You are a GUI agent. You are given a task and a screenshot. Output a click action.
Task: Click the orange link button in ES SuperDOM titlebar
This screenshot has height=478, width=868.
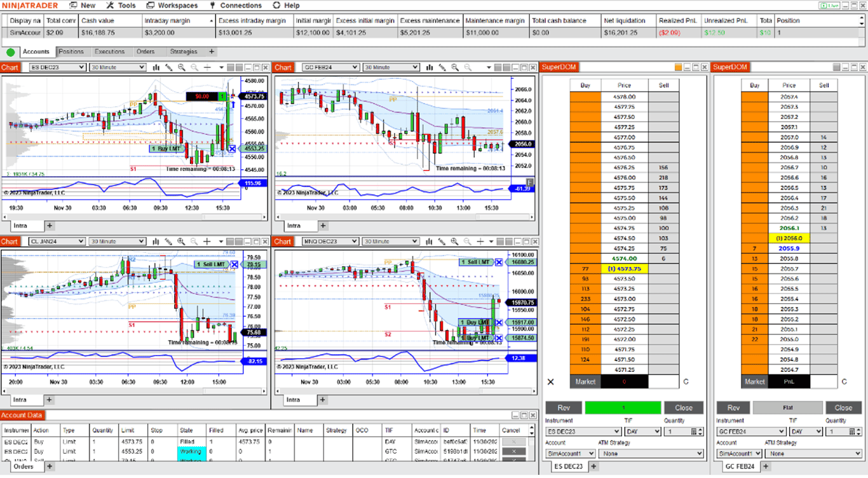pyautogui.click(x=679, y=67)
